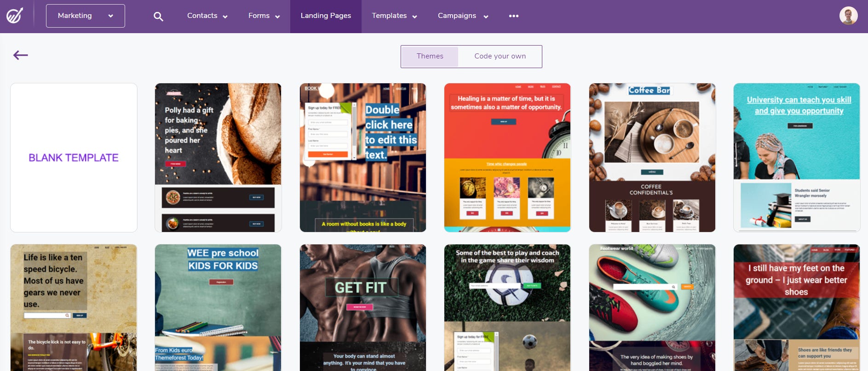Image resolution: width=868 pixels, height=371 pixels.
Task: Choose the soccer play and coach theme
Action: pyautogui.click(x=507, y=307)
